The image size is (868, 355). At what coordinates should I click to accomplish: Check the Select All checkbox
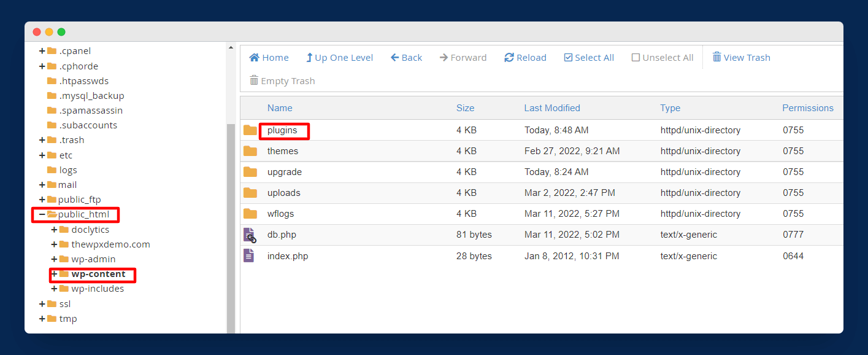[x=568, y=58]
